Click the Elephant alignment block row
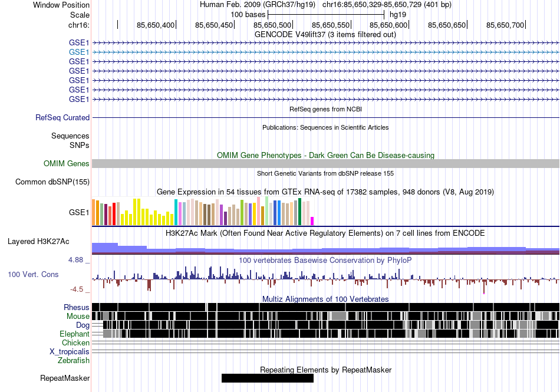Viewport: 560px width, 392px height. (x=326, y=334)
